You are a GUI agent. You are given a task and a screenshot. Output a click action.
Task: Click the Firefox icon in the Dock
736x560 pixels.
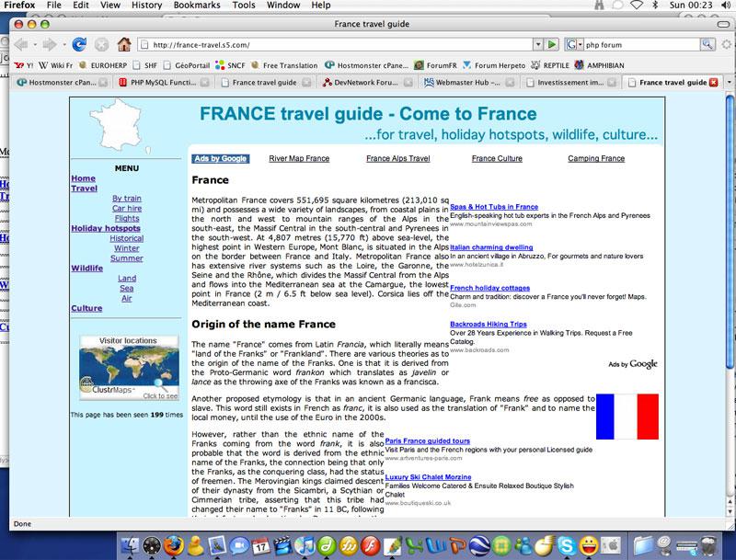click(174, 546)
